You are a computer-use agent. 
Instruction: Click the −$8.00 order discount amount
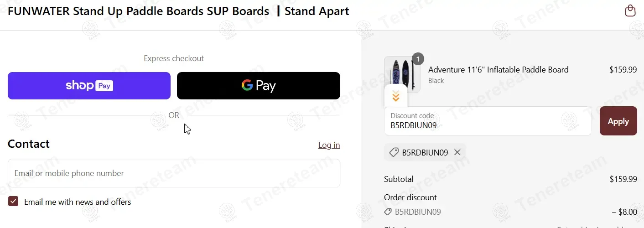(624, 212)
